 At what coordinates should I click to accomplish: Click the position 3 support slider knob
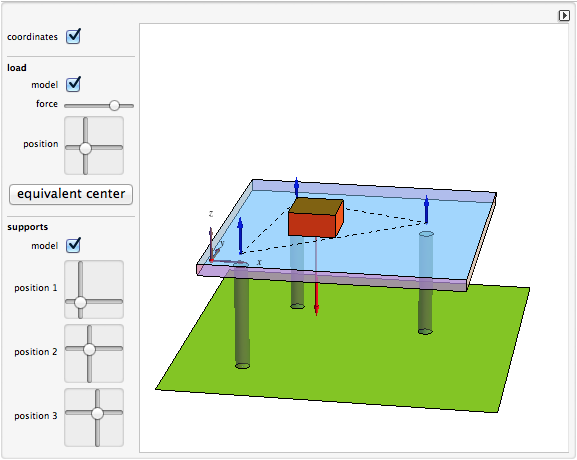click(98, 413)
